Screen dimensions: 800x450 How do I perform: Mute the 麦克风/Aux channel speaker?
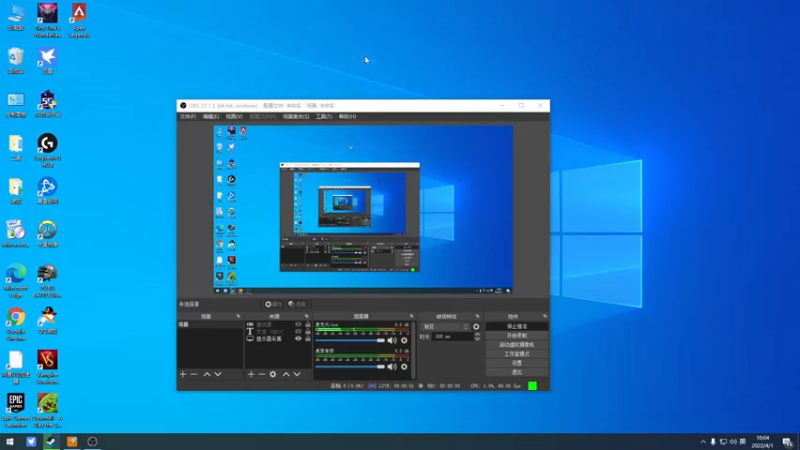(x=392, y=340)
